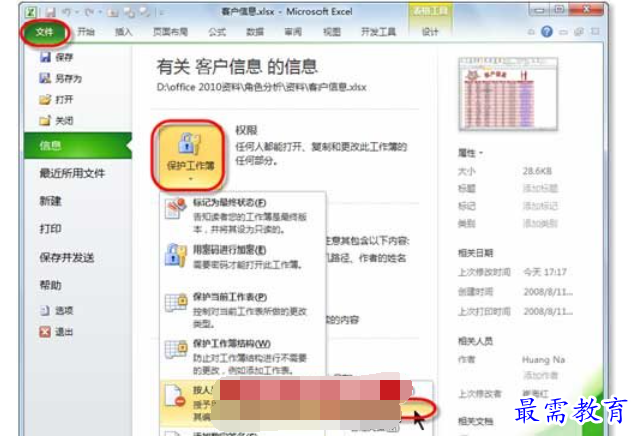Click the 另存为 (Save As) sidebar icon
The width and height of the screenshot is (636, 442).
click(x=45, y=78)
